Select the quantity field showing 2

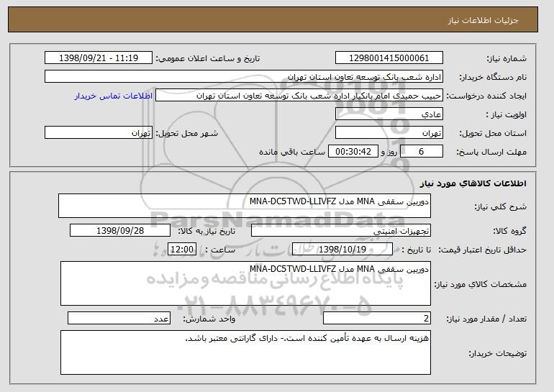[377, 318]
